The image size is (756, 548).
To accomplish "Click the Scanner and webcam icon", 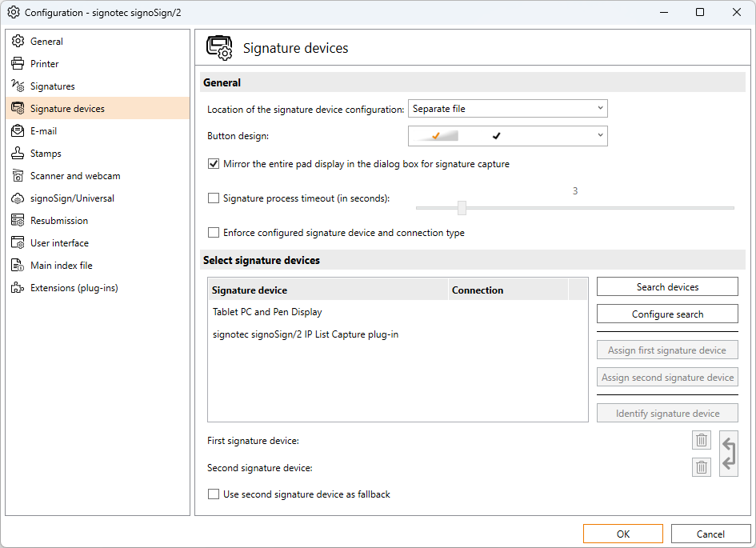I will point(18,176).
